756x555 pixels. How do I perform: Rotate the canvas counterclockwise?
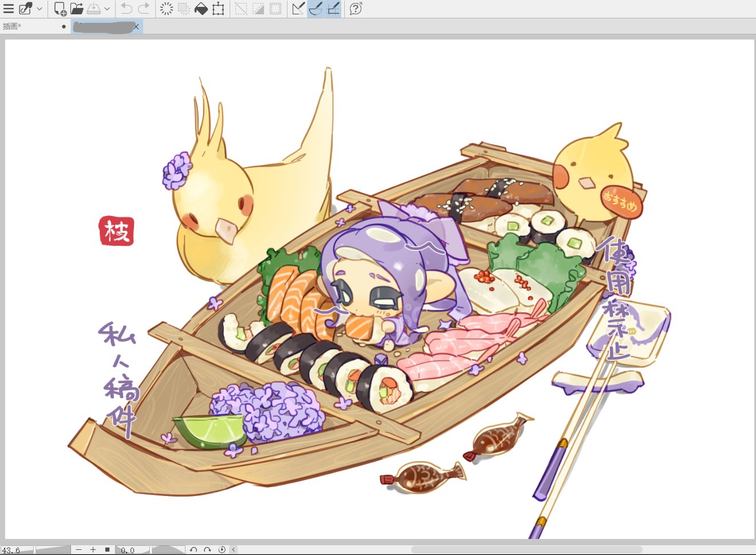(194, 550)
